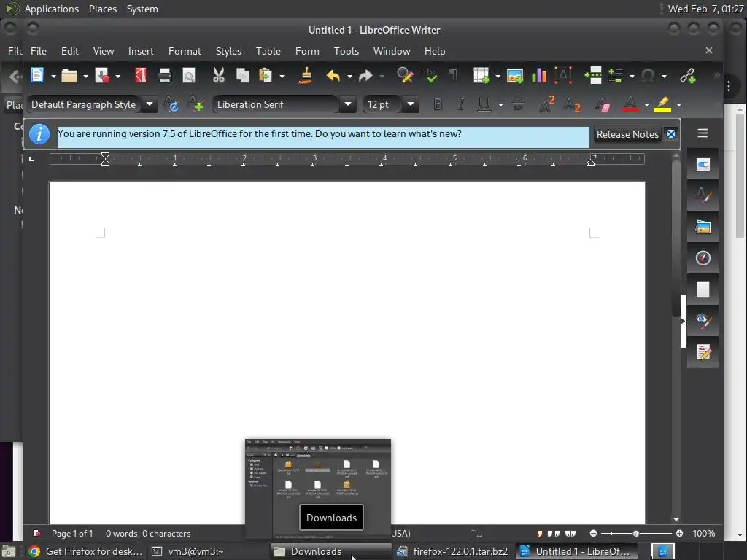Screen dimensions: 747x560
Task: Click the Save document icon
Action: 102,75
